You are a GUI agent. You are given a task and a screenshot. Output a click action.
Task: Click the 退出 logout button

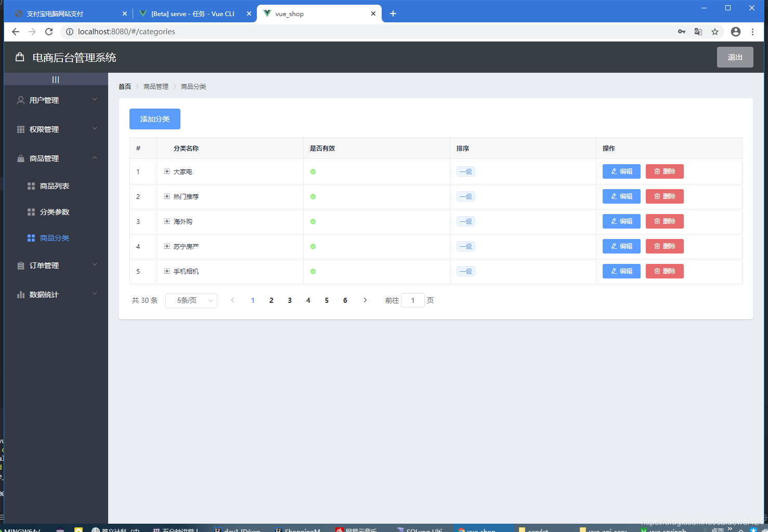coord(735,57)
